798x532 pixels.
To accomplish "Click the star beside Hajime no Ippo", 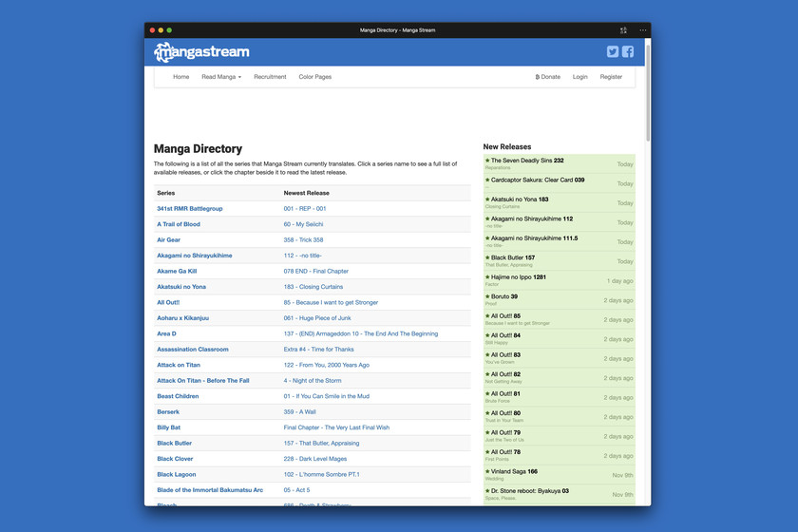I will pyautogui.click(x=487, y=277).
